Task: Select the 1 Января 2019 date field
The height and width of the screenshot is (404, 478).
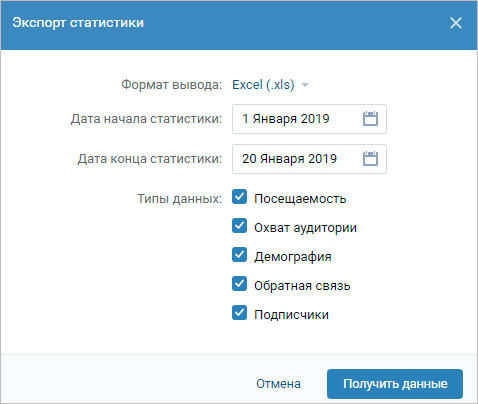Action: click(309, 119)
